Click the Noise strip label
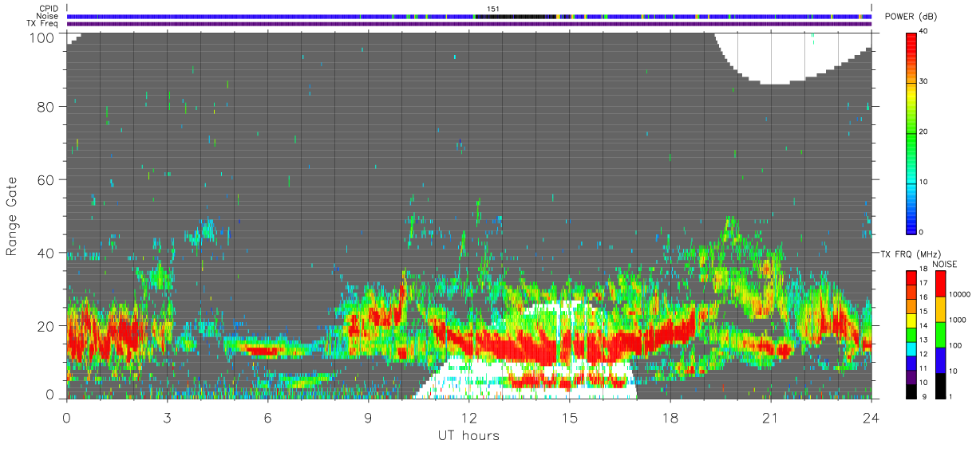 48,16
